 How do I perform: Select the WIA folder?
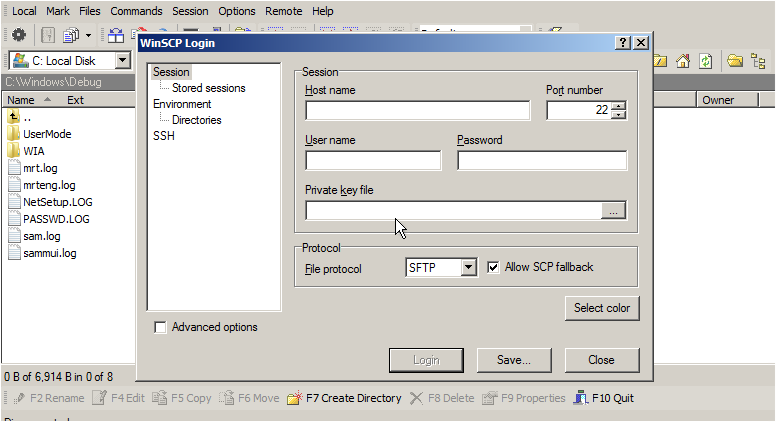pos(26,151)
